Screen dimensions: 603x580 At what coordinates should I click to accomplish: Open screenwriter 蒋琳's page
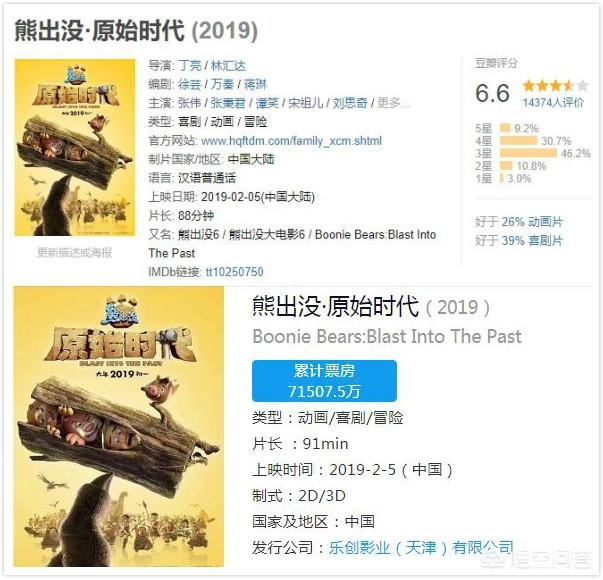click(255, 84)
